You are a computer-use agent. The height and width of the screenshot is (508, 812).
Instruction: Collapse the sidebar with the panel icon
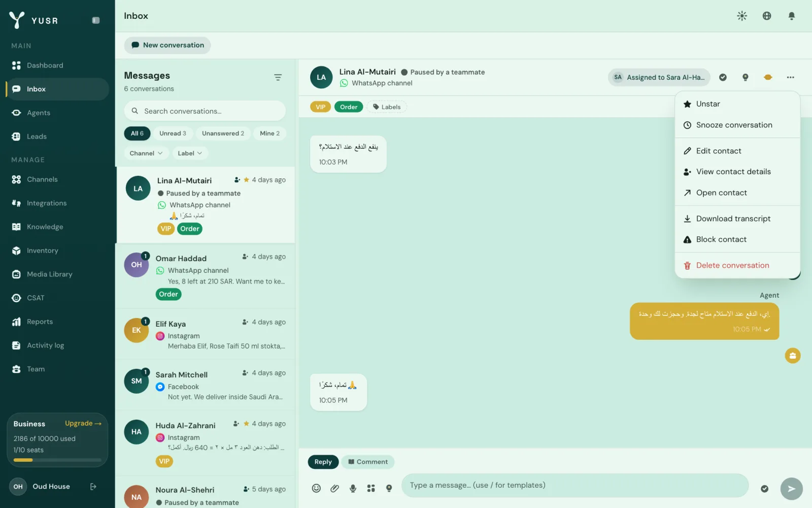pos(96,20)
